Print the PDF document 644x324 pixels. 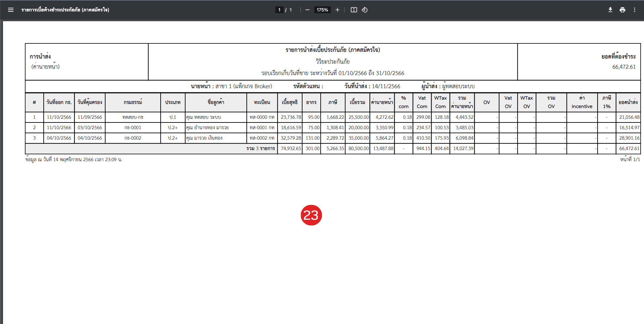coord(622,10)
